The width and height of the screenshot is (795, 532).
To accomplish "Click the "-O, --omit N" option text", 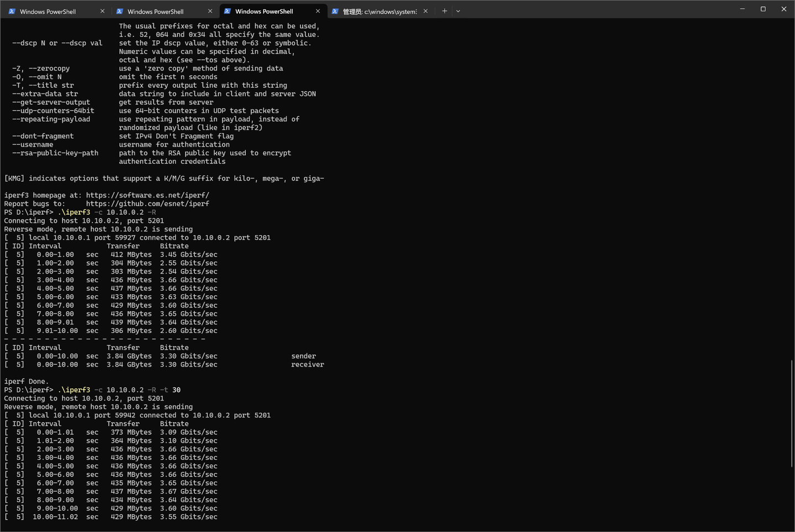I will [x=37, y=77].
